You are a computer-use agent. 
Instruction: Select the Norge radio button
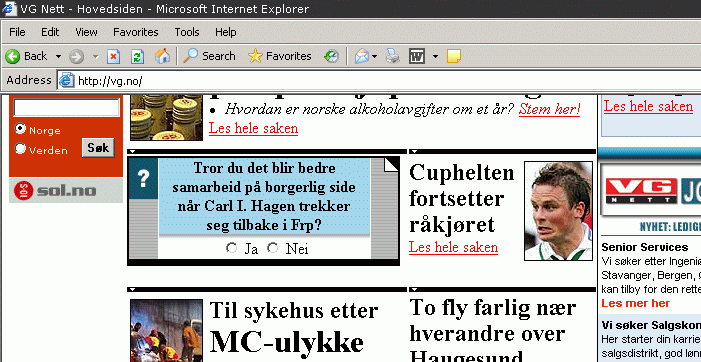20,129
